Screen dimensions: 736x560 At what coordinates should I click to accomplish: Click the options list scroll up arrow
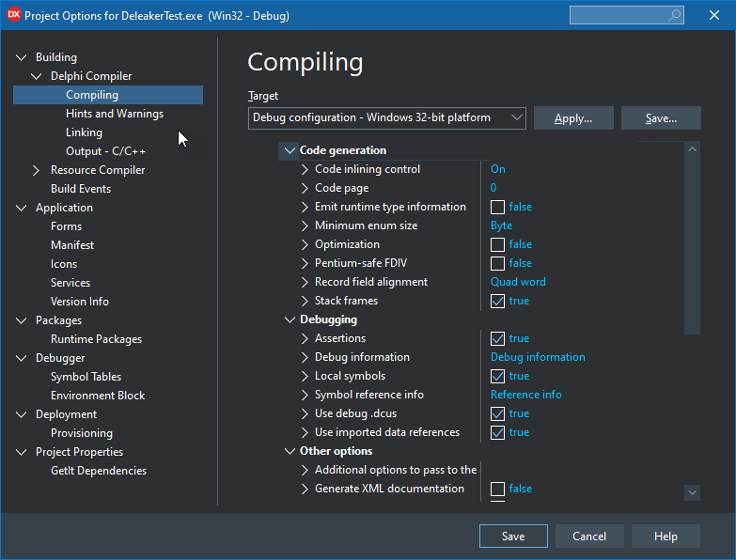tap(692, 149)
